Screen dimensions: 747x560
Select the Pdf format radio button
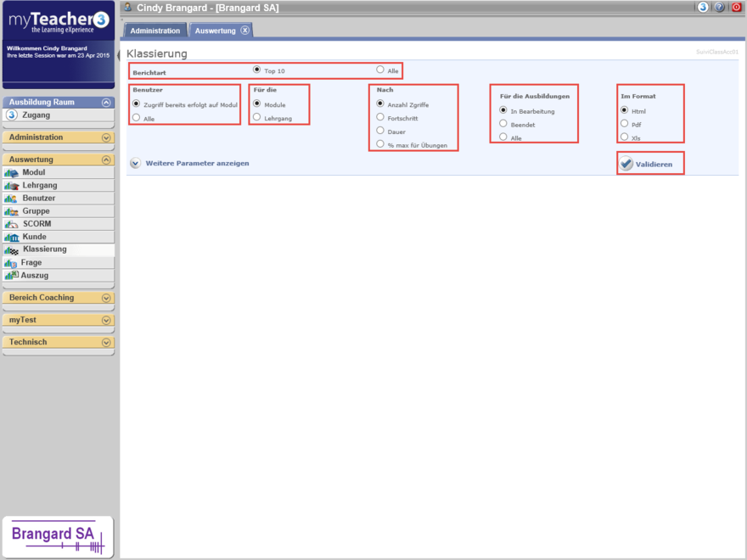point(625,124)
